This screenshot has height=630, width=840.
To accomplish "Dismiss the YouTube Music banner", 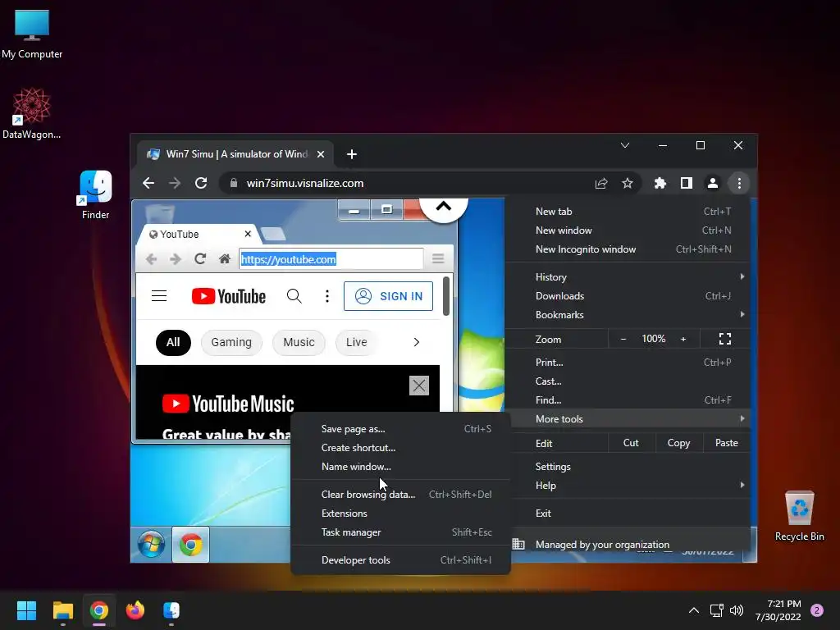I will click(x=419, y=386).
